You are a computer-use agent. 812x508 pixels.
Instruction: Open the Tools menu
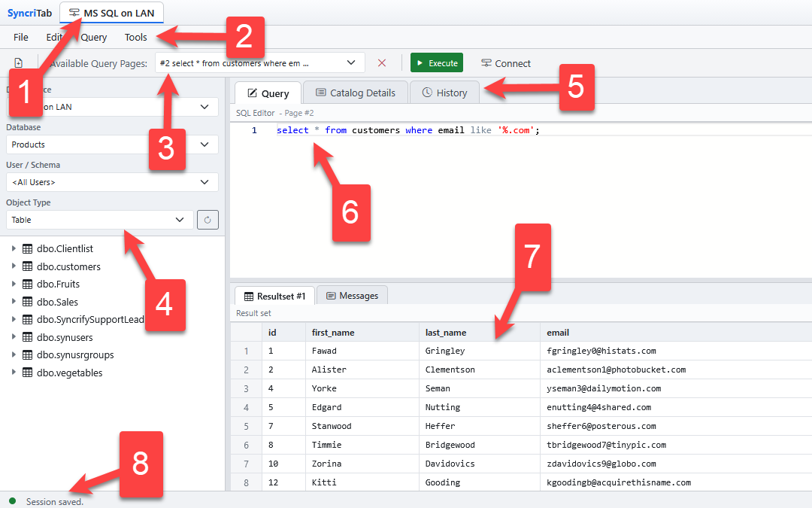(135, 38)
